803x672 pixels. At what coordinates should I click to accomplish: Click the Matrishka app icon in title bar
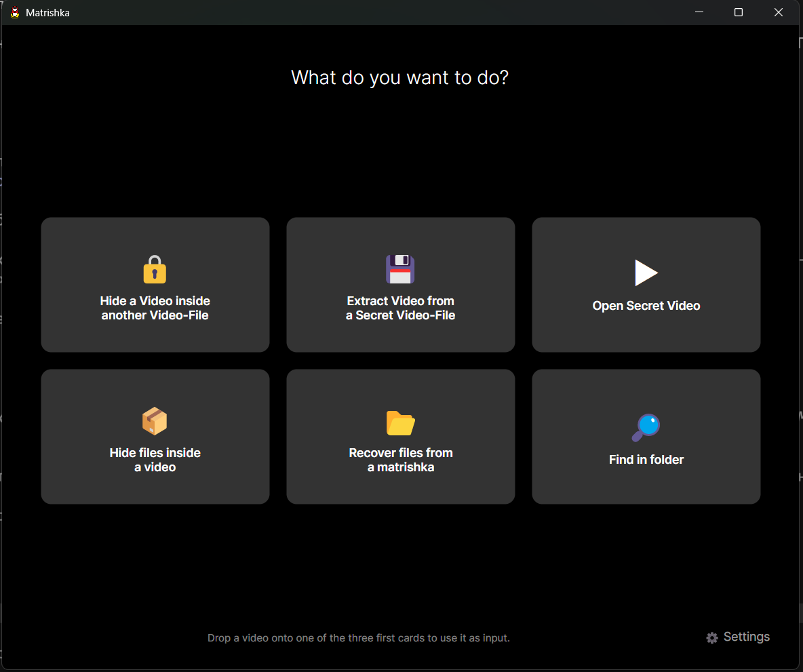[x=15, y=12]
